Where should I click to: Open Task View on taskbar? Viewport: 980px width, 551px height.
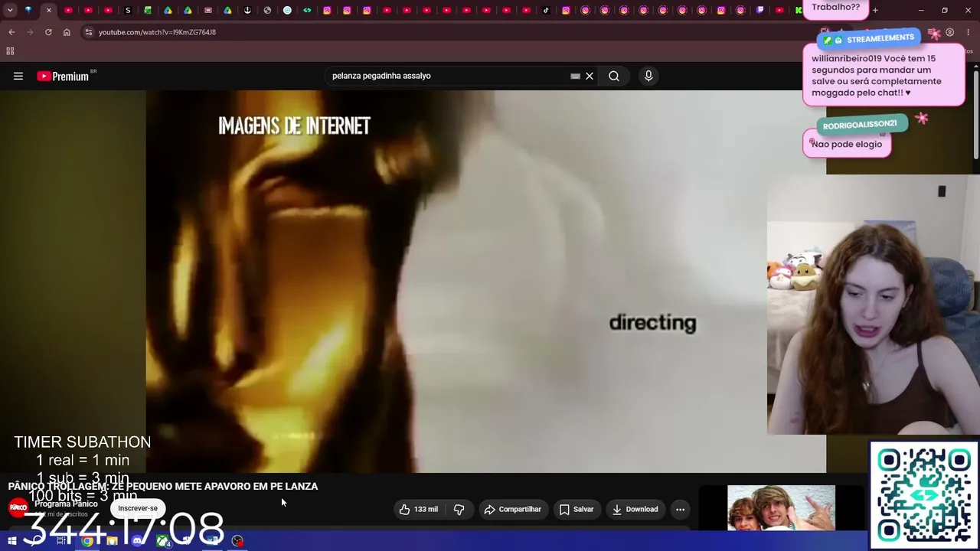(x=62, y=541)
